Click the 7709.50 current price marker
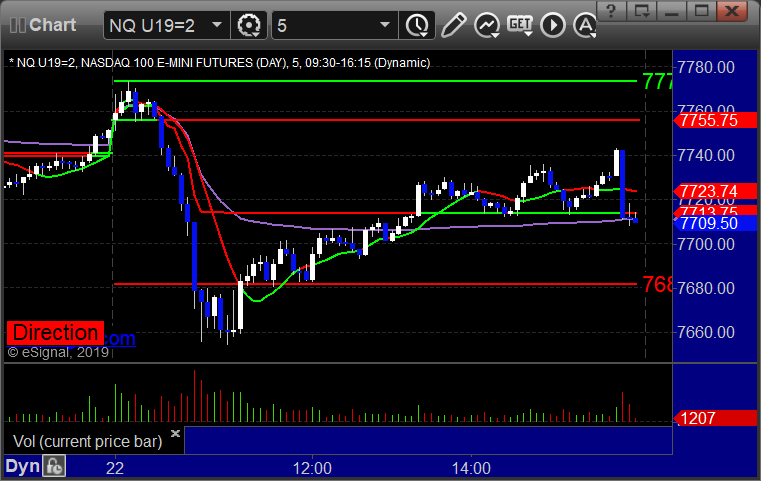Image resolution: width=761 pixels, height=481 pixels. (x=715, y=223)
